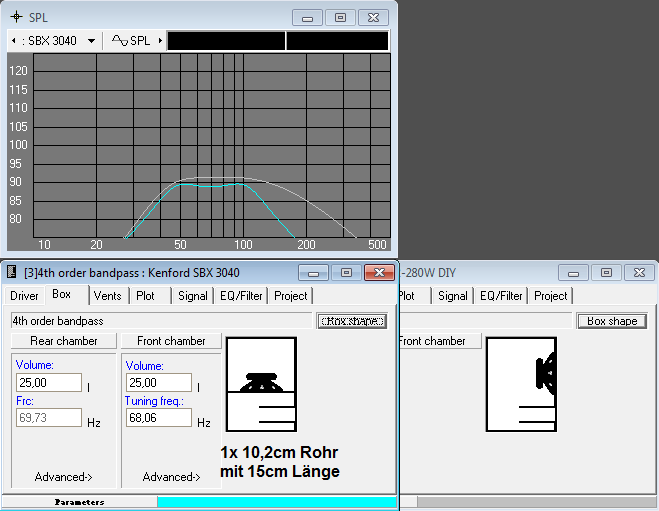Go to the previous project with the left arrow
Viewport: 659px width, 511px height.
click(x=14, y=41)
